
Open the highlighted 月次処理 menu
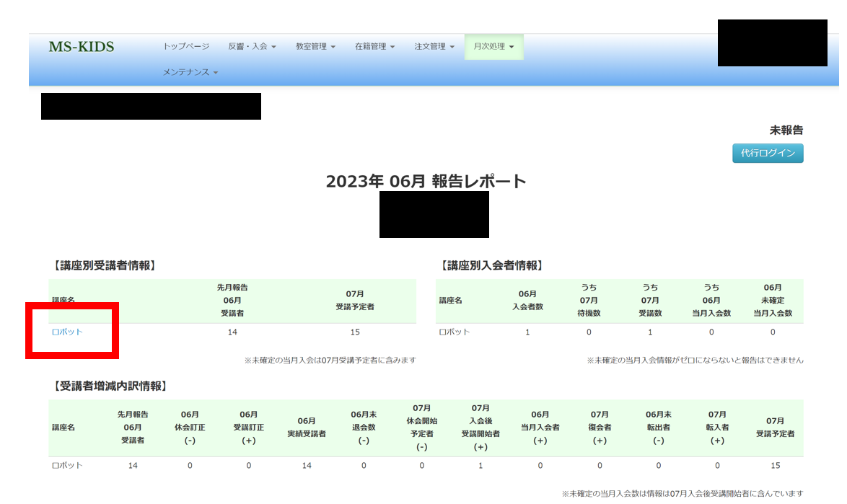tap(493, 46)
